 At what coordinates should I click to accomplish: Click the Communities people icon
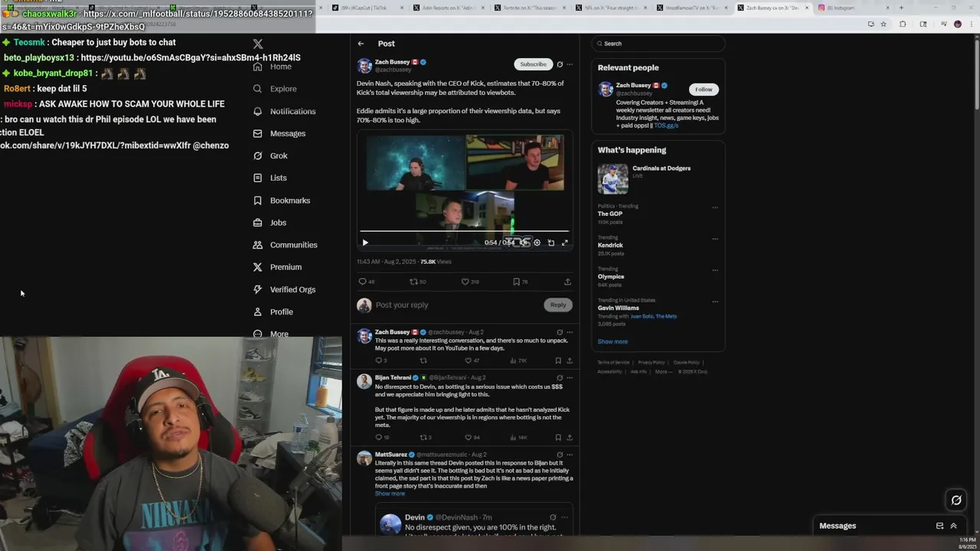pyautogui.click(x=257, y=245)
